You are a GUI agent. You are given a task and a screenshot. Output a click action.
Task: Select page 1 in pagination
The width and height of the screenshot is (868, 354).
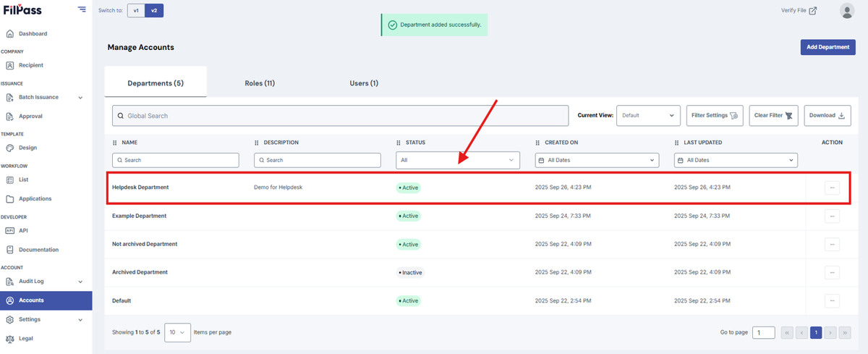(816, 332)
